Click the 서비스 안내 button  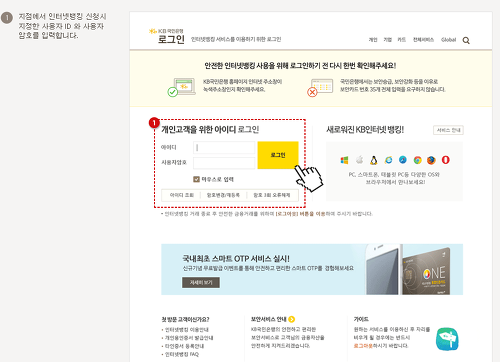pyautogui.click(x=448, y=130)
